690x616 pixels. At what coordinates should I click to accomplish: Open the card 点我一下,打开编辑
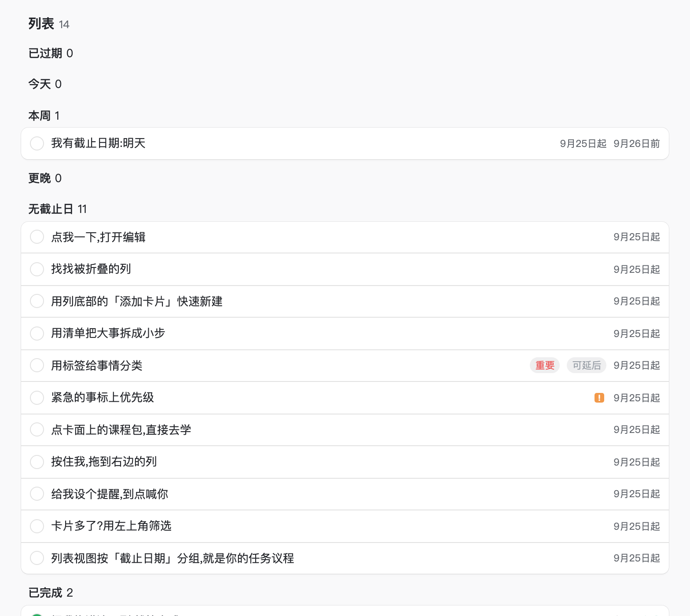point(98,237)
